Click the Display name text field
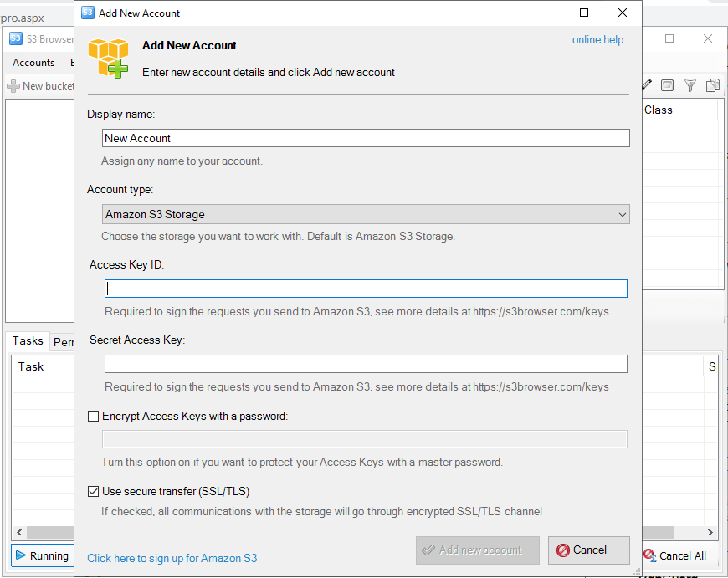Image resolution: width=728 pixels, height=578 pixels. tap(366, 138)
